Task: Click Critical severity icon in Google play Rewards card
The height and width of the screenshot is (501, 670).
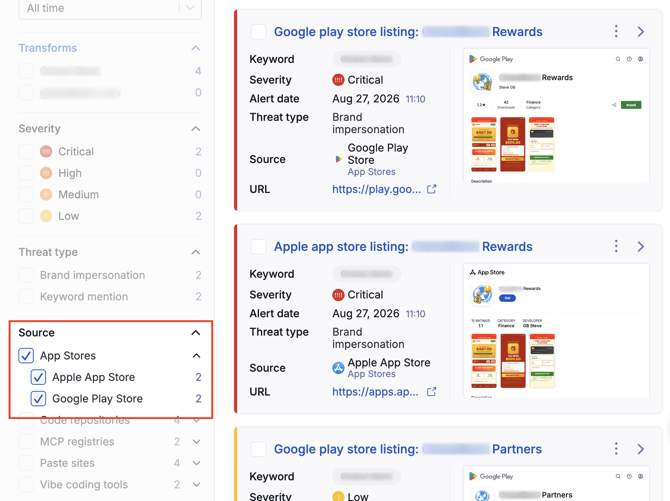Action: pyautogui.click(x=338, y=80)
